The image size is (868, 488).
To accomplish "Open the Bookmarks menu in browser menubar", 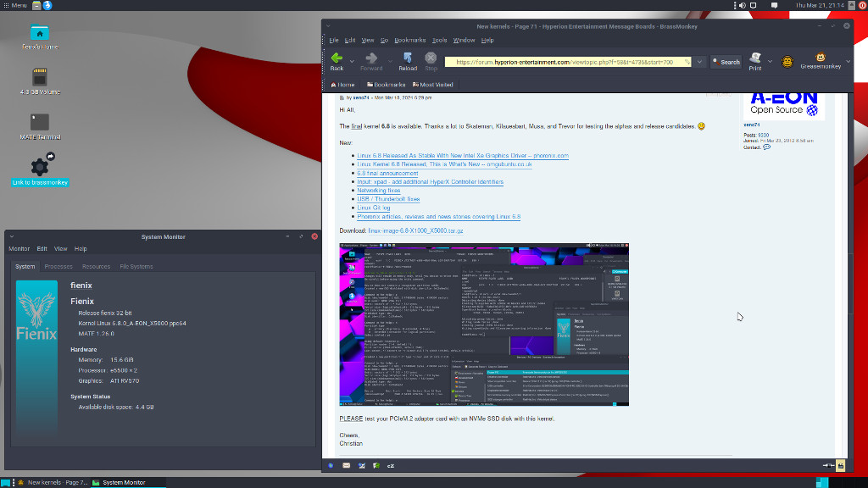I will [x=409, y=41].
